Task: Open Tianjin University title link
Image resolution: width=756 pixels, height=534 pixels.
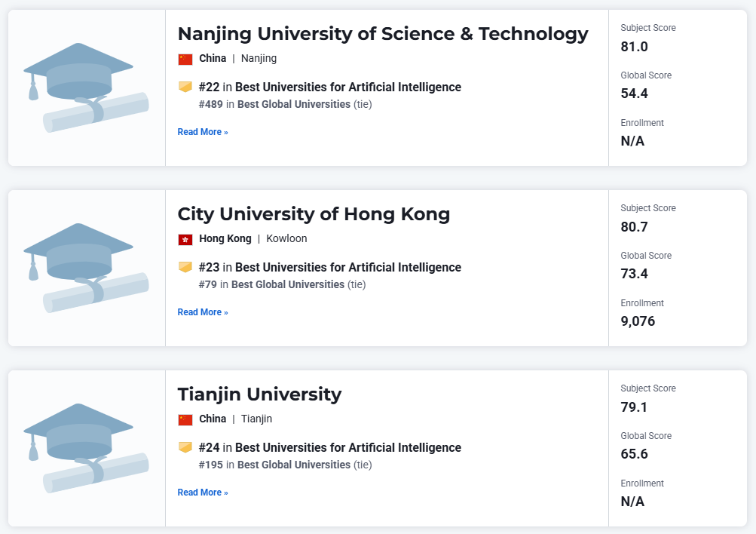Action: pos(259,394)
